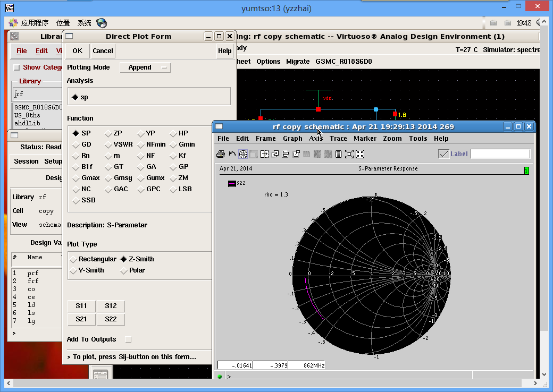
Task: Open the calculator icon in toolbar
Action: [338, 154]
